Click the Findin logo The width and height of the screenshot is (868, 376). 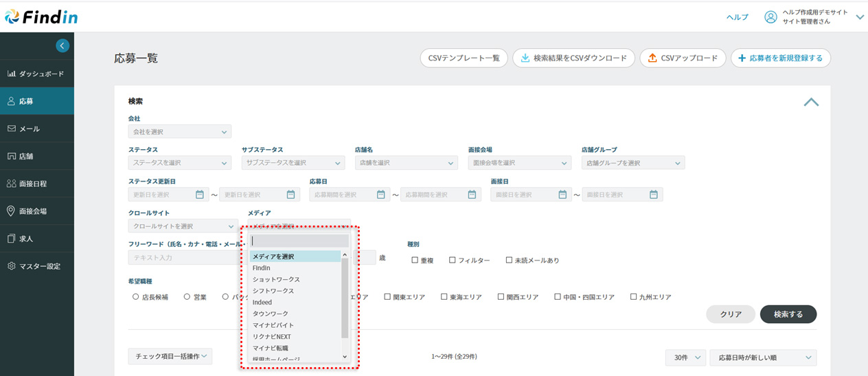click(41, 17)
